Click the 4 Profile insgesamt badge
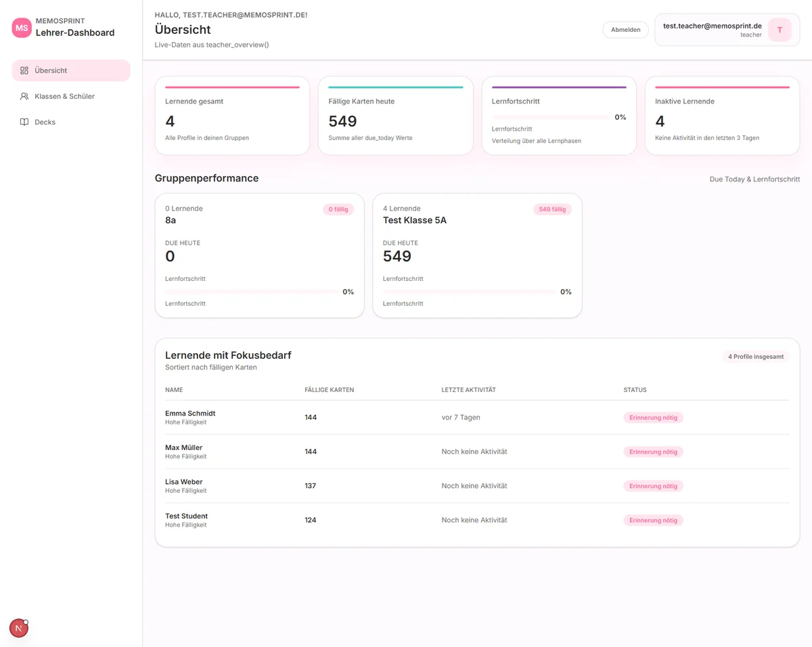The image size is (812, 647). (x=755, y=356)
